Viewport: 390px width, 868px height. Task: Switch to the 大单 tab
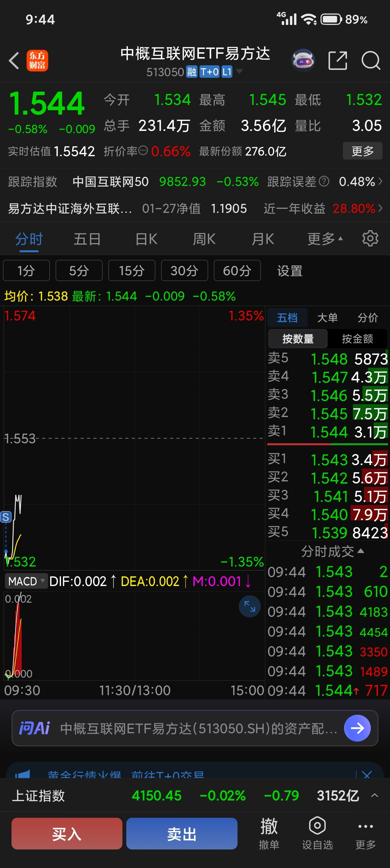pyautogui.click(x=327, y=317)
